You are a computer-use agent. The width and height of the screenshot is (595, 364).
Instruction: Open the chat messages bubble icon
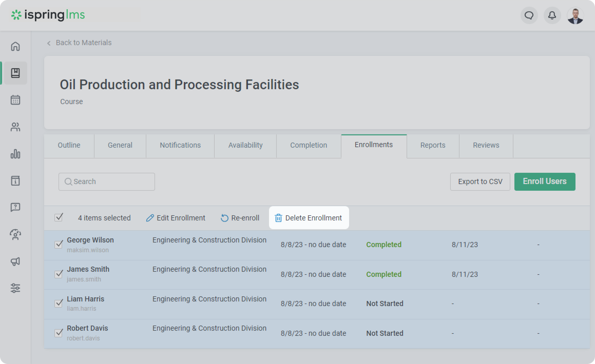(529, 16)
